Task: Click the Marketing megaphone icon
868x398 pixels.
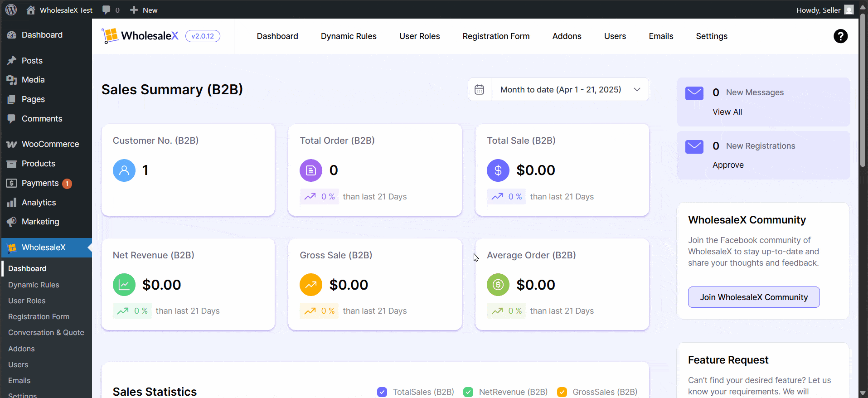Action: point(12,222)
